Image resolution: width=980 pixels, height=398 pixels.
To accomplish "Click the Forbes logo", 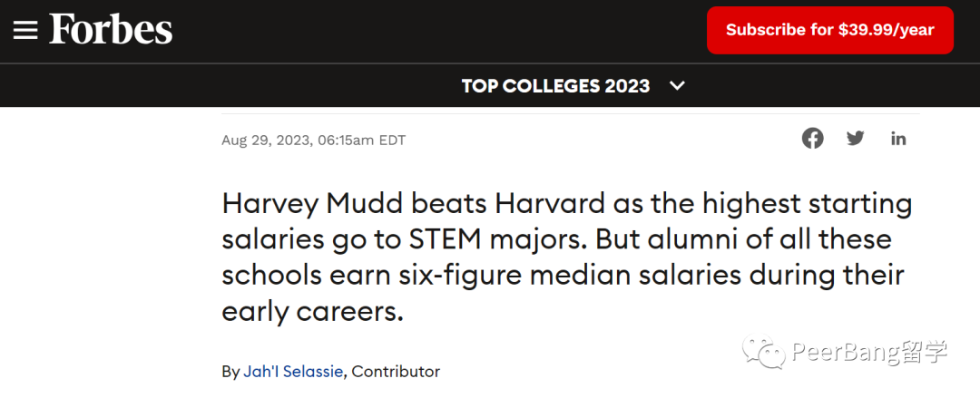I will pyautogui.click(x=111, y=29).
